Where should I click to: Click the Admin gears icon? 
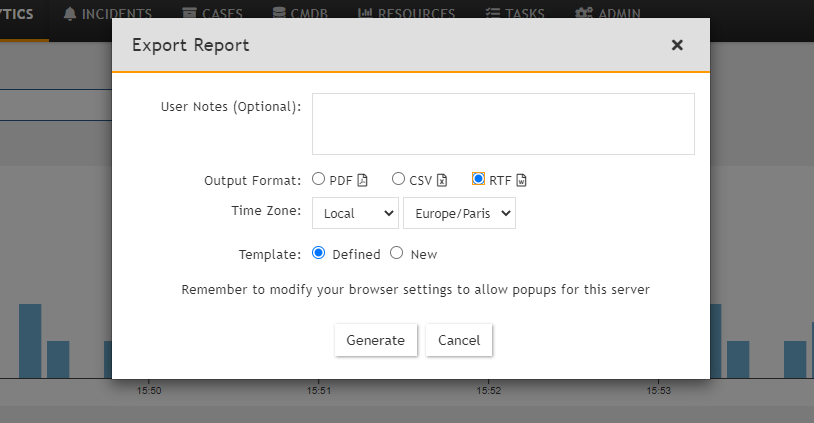[x=584, y=14]
